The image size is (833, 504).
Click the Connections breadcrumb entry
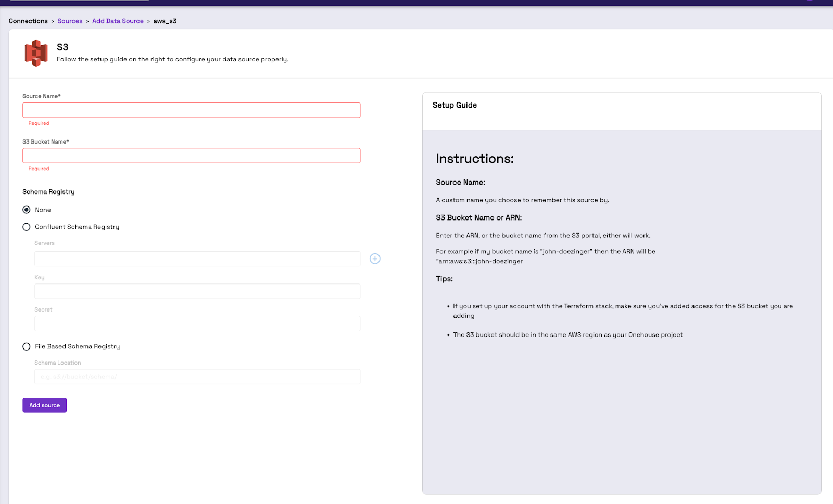[28, 21]
